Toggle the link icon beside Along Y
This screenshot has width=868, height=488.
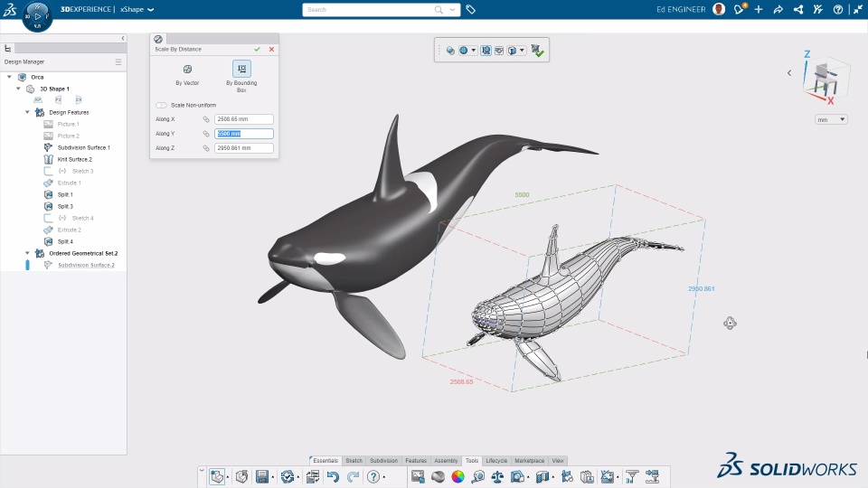click(206, 134)
